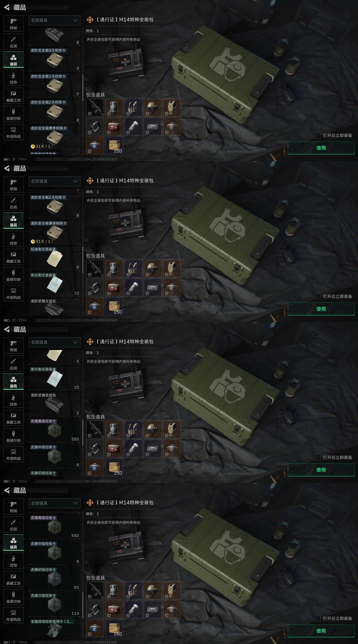Image resolution: width=358 pixels, height=644 pixels.
Task: Select the 进阶安全箱3天权限卡 item
Action: tap(55, 59)
